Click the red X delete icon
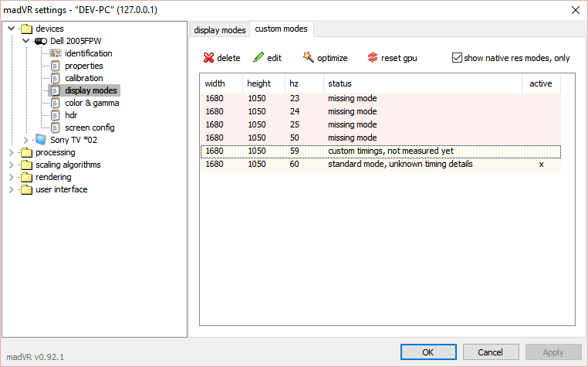This screenshot has height=367, width=588. (208, 58)
